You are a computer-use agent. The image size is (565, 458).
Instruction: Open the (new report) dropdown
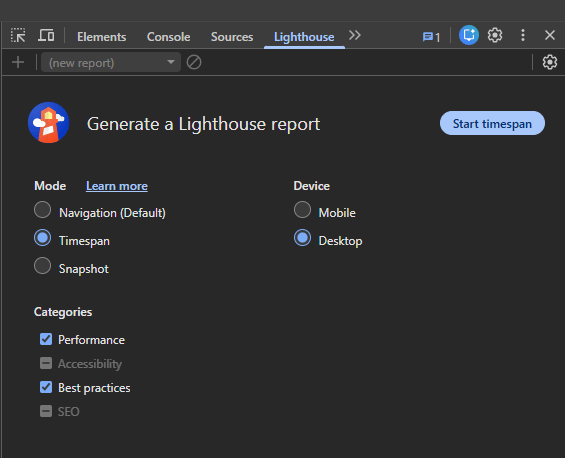click(111, 63)
